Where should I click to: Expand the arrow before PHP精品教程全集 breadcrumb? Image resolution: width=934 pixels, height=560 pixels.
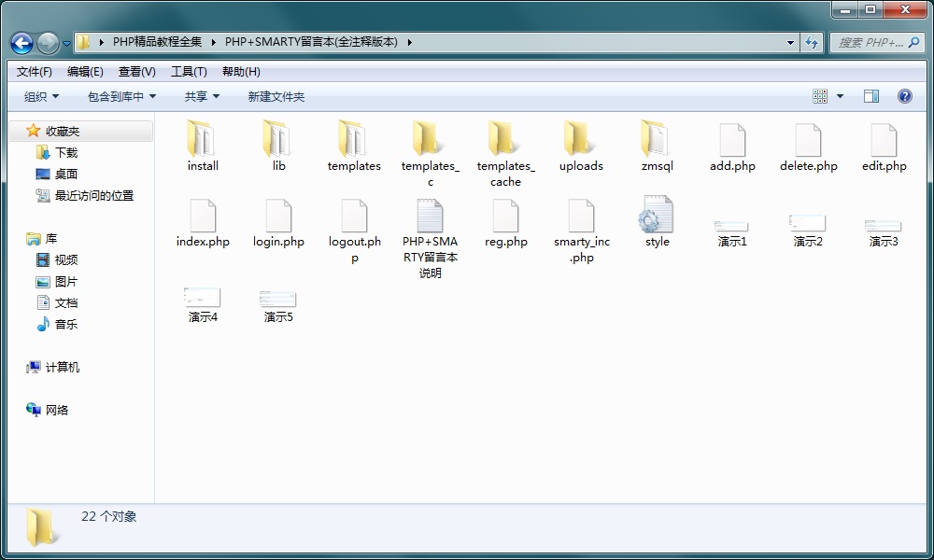(x=101, y=42)
